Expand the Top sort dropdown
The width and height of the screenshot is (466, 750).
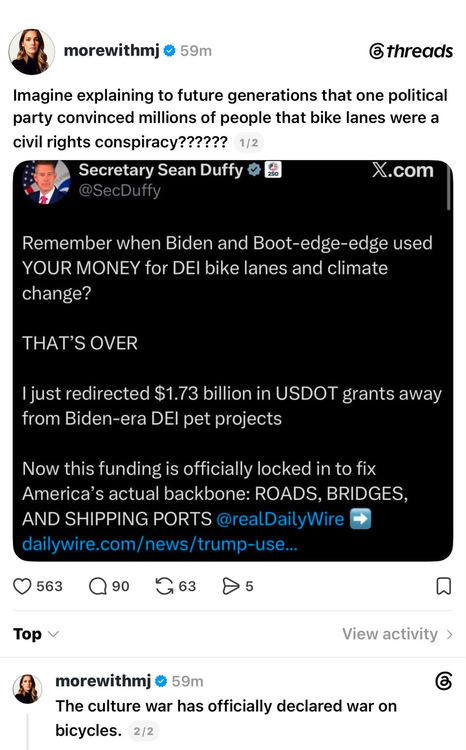[x=36, y=634]
